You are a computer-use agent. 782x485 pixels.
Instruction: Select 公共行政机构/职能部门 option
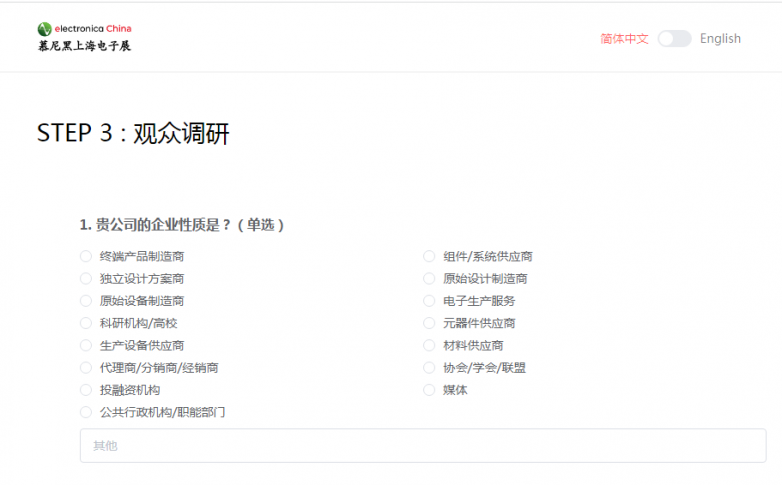pos(86,412)
